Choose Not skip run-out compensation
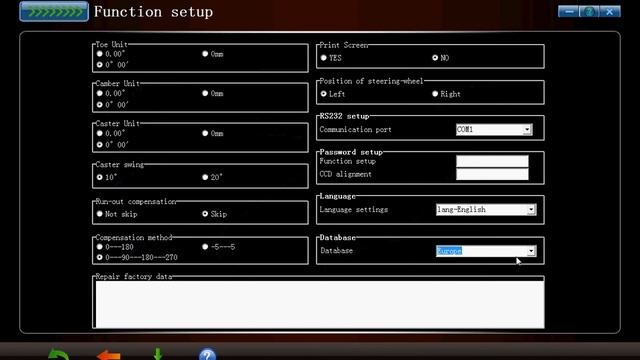This screenshot has height=360, width=640. (x=100, y=214)
